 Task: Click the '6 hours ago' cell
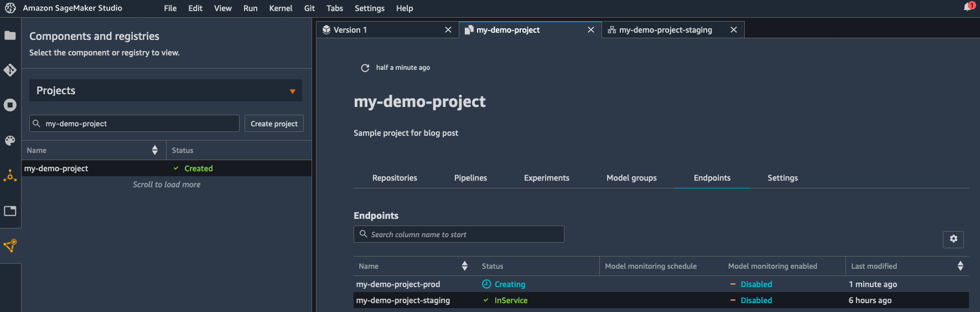[x=870, y=300]
